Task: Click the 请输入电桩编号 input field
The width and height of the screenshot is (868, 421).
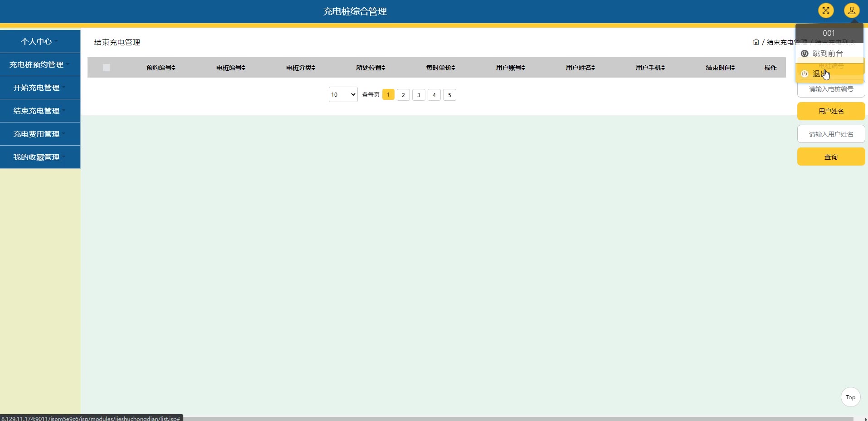Action: [x=831, y=89]
